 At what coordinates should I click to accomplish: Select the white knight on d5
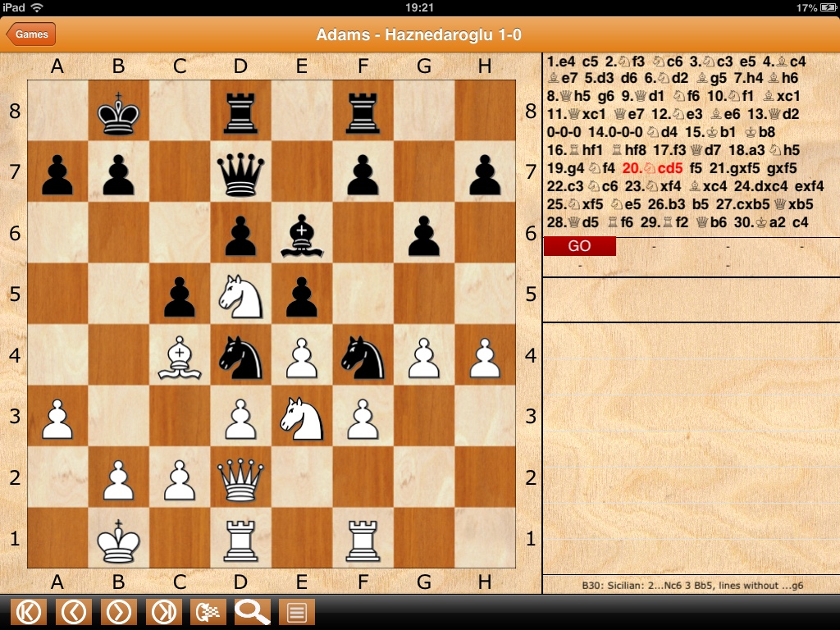pyautogui.click(x=240, y=295)
